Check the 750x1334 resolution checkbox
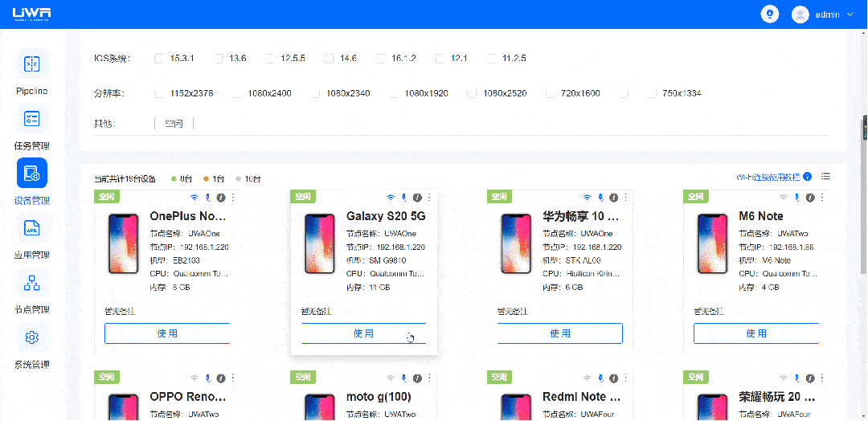Viewport: 868px width, 421px height. (x=652, y=93)
